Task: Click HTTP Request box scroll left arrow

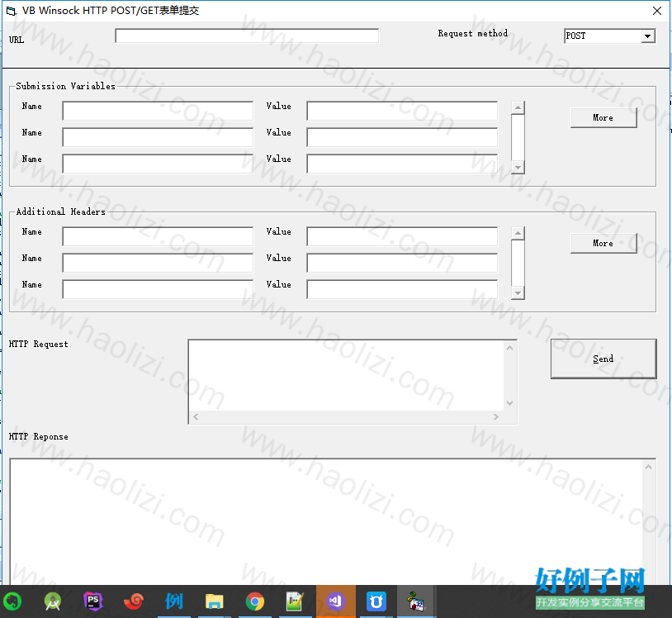Action: [x=196, y=417]
